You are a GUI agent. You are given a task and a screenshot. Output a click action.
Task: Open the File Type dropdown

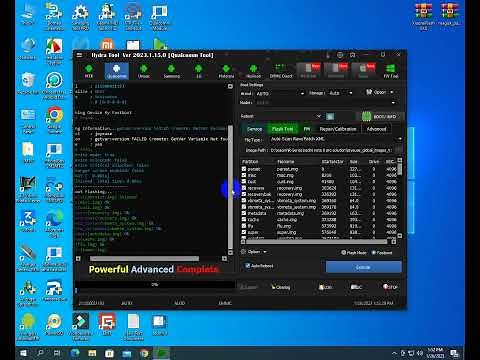tap(335, 139)
